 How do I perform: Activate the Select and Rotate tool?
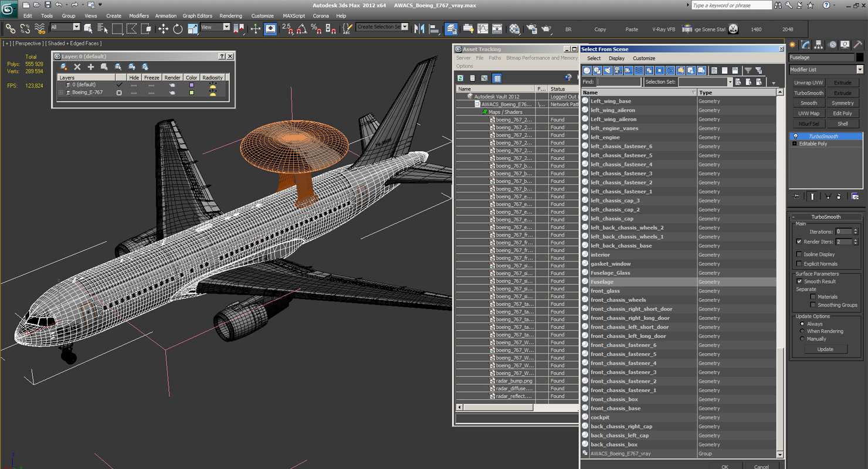click(178, 29)
